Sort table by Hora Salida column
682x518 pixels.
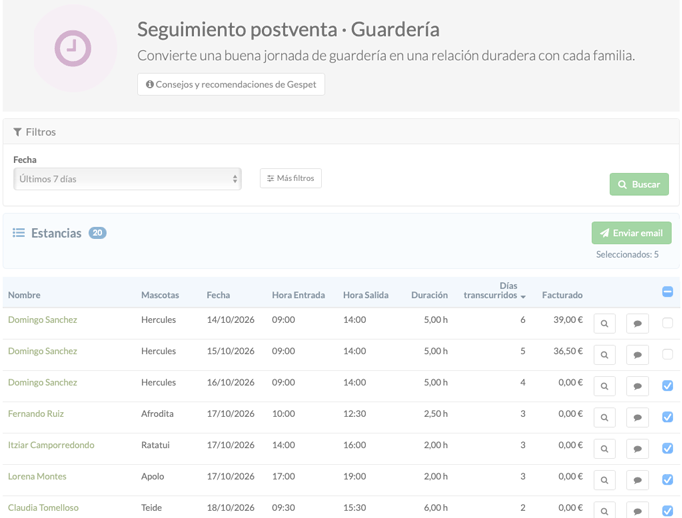(366, 295)
